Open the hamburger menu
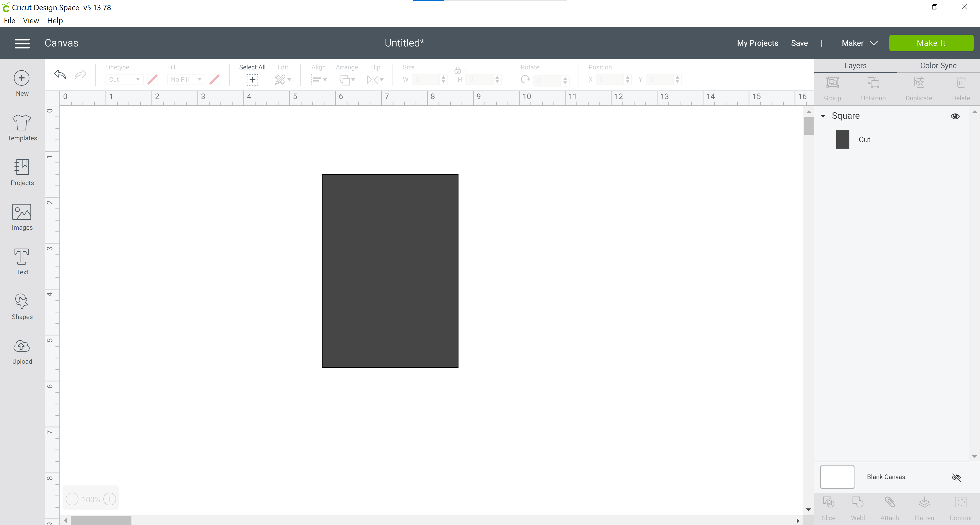Screen dimensions: 980x525 coord(22,43)
